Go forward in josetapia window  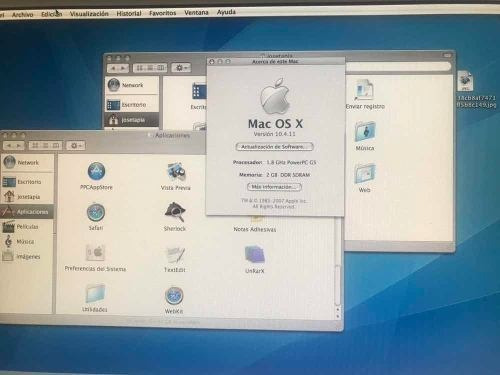[x=123, y=68]
